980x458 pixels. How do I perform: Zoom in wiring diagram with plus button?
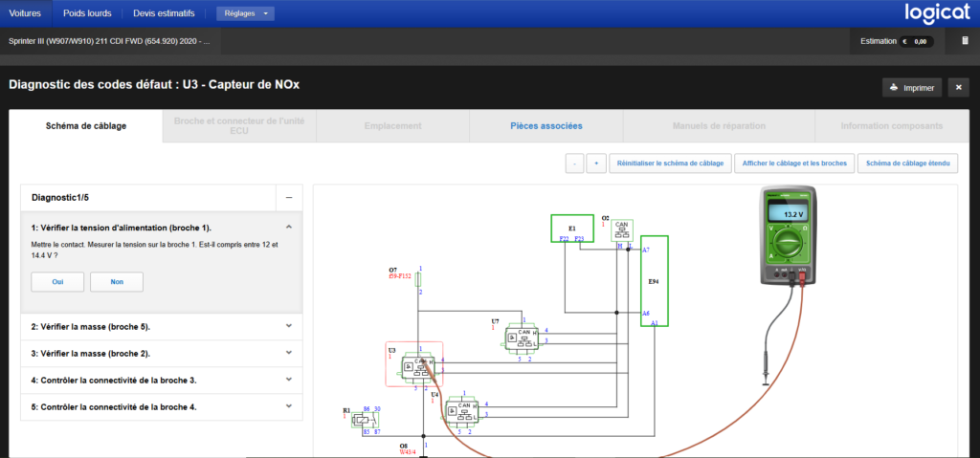(x=596, y=164)
